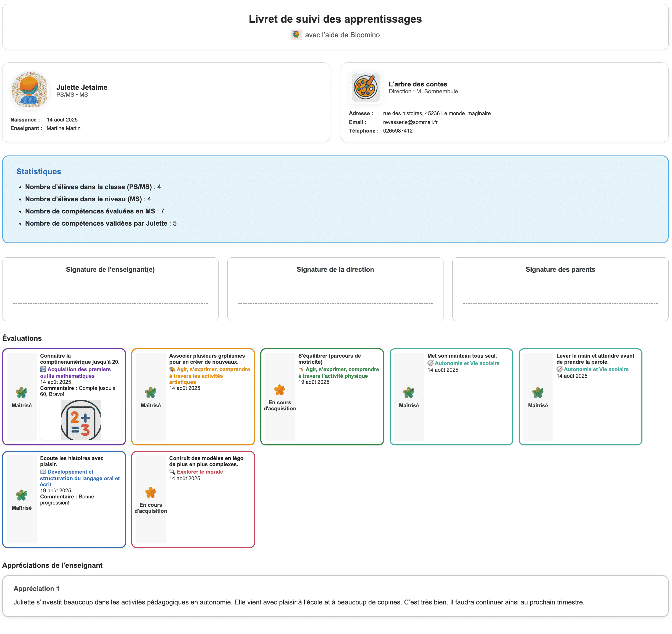The height and width of the screenshot is (634, 672).
Task: Click the math calculator image thumbnail
Action: [80, 420]
